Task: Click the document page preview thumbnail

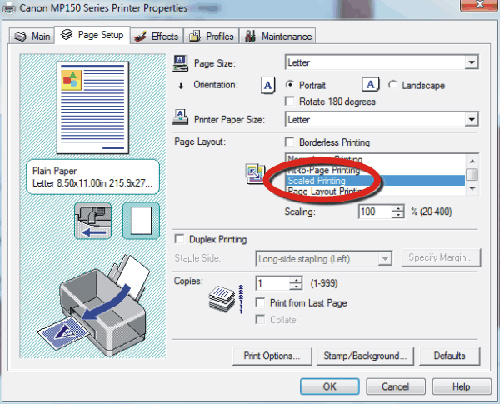Action: pyautogui.click(x=93, y=107)
